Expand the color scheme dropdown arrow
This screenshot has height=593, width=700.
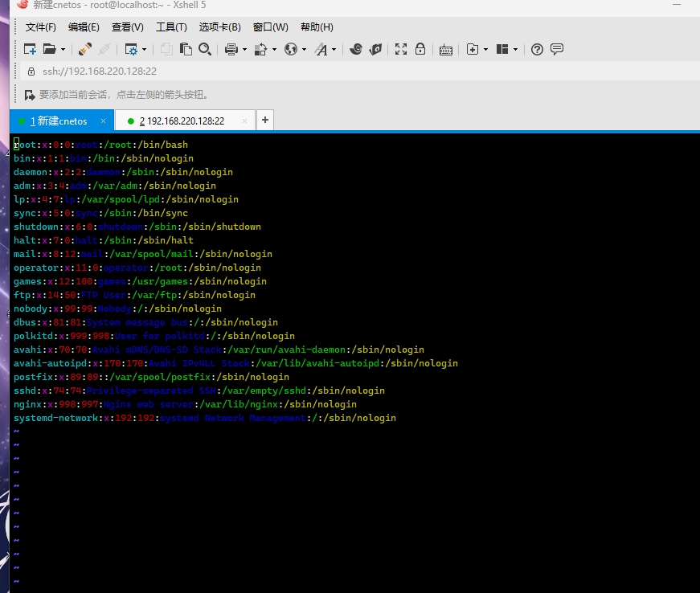(274, 50)
